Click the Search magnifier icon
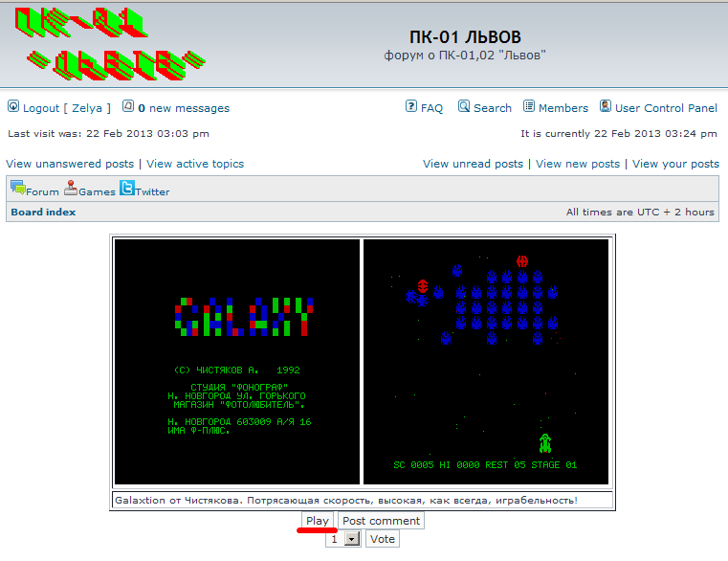728x561 pixels. click(x=464, y=106)
